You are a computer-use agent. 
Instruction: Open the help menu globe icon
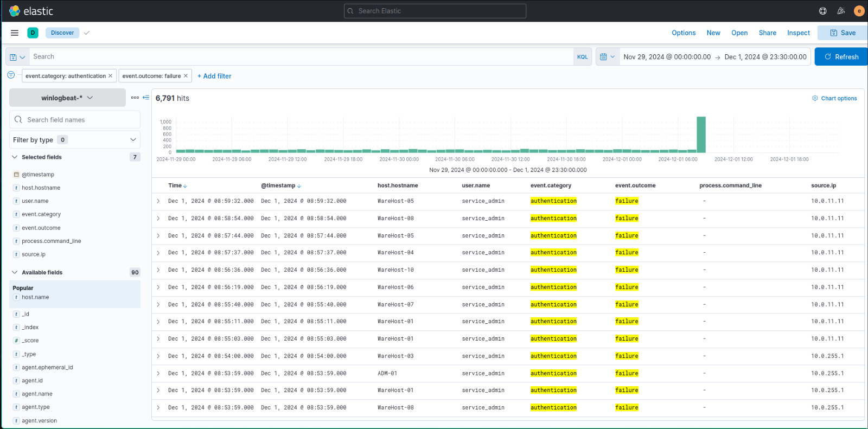[x=822, y=11]
